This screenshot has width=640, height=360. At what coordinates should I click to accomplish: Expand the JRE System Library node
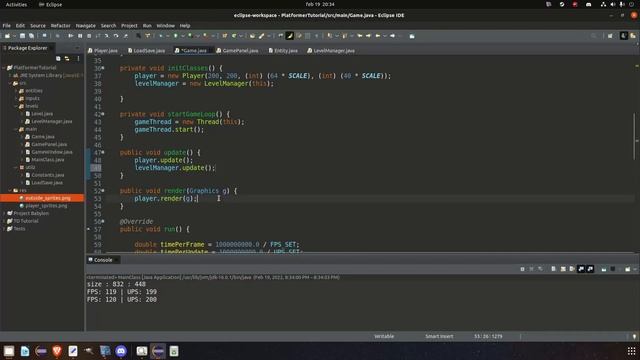tap(10, 76)
